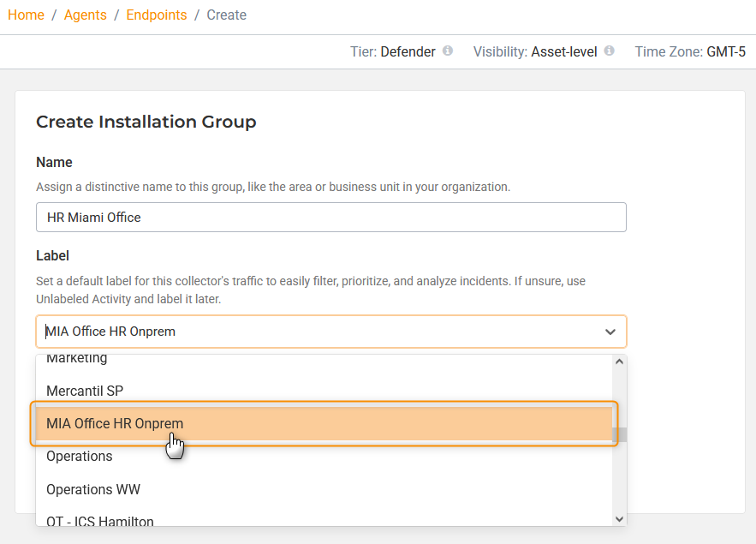The width and height of the screenshot is (756, 544).
Task: Go to the Home breadcrumb link
Action: [x=26, y=15]
